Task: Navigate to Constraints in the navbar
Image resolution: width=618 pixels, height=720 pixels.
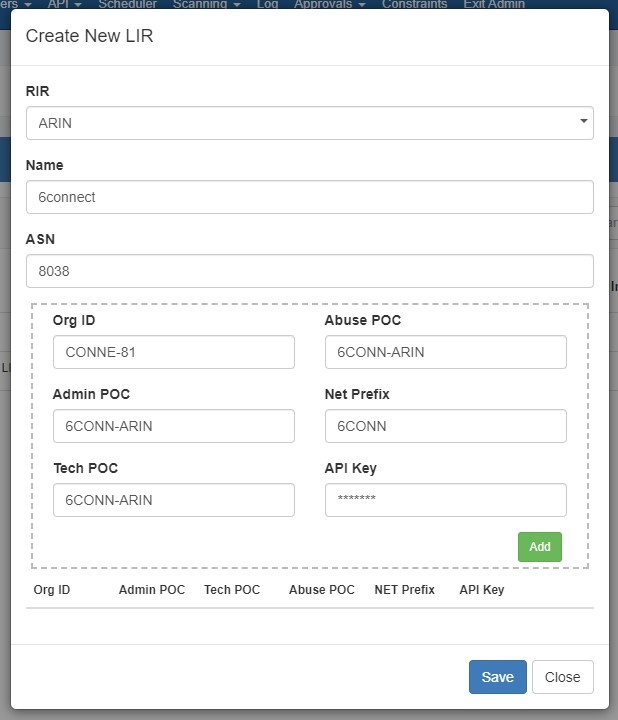Action: point(414,4)
